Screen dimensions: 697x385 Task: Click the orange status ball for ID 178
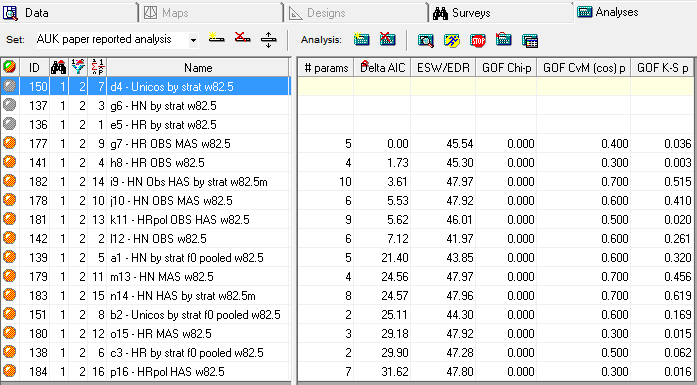pyautogui.click(x=9, y=200)
